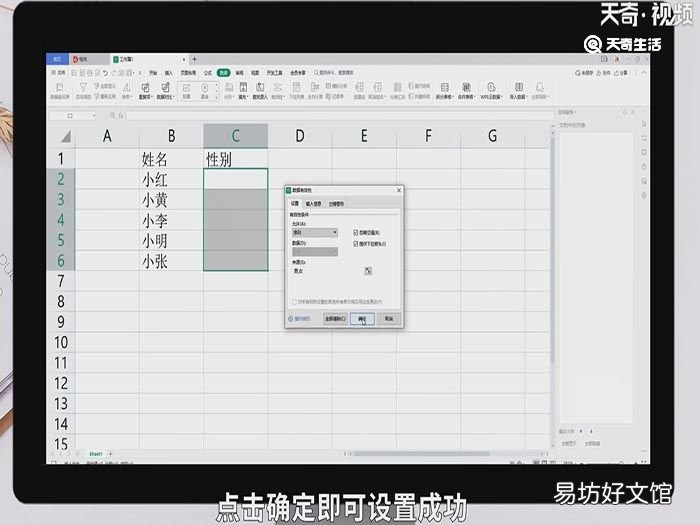
Task: Toggle the 提供下拉箭头 checkbox
Action: point(356,244)
